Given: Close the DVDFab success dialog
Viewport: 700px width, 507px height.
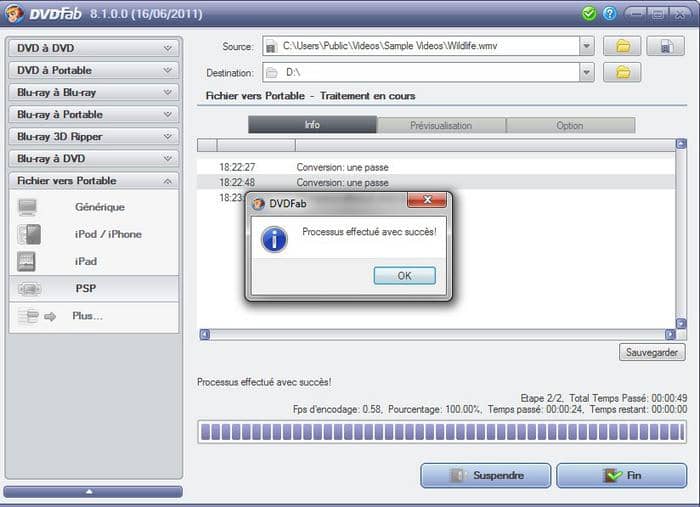Looking at the screenshot, I should click(427, 199).
